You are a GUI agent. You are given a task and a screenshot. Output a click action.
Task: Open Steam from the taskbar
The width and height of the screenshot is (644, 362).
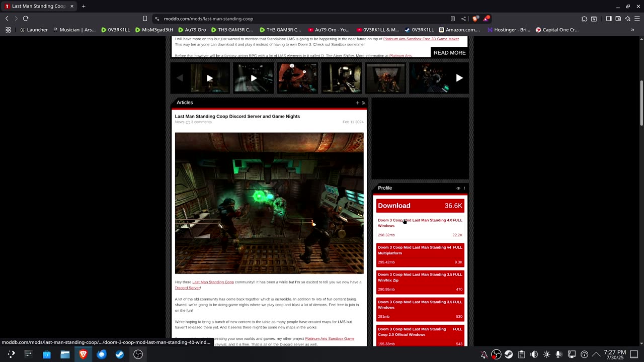coord(120,354)
